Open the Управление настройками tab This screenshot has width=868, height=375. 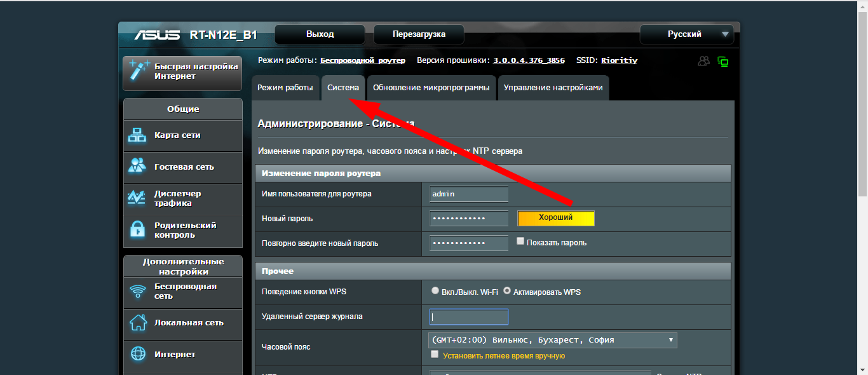click(x=553, y=88)
